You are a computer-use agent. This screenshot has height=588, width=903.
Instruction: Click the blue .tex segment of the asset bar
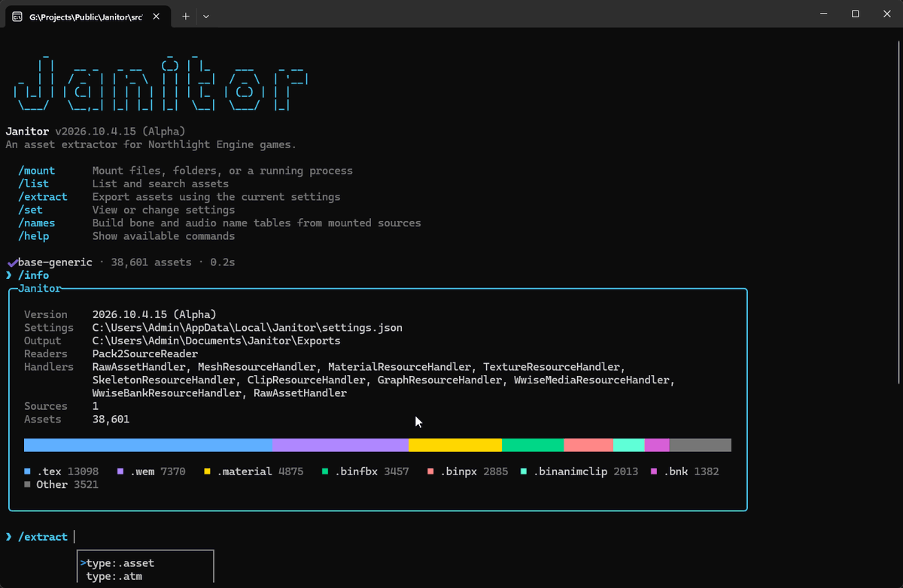[148, 445]
